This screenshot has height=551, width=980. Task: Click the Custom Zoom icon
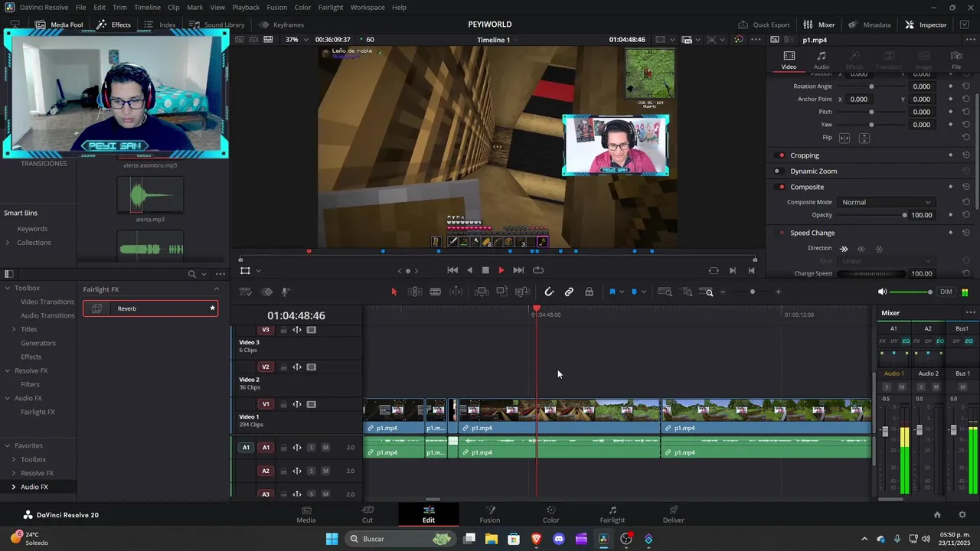(x=707, y=292)
